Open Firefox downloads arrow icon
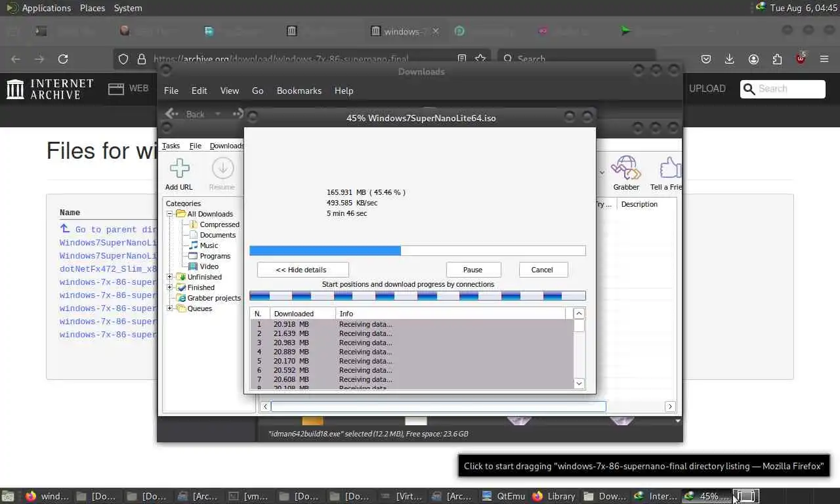The height and width of the screenshot is (504, 840). [x=729, y=59]
